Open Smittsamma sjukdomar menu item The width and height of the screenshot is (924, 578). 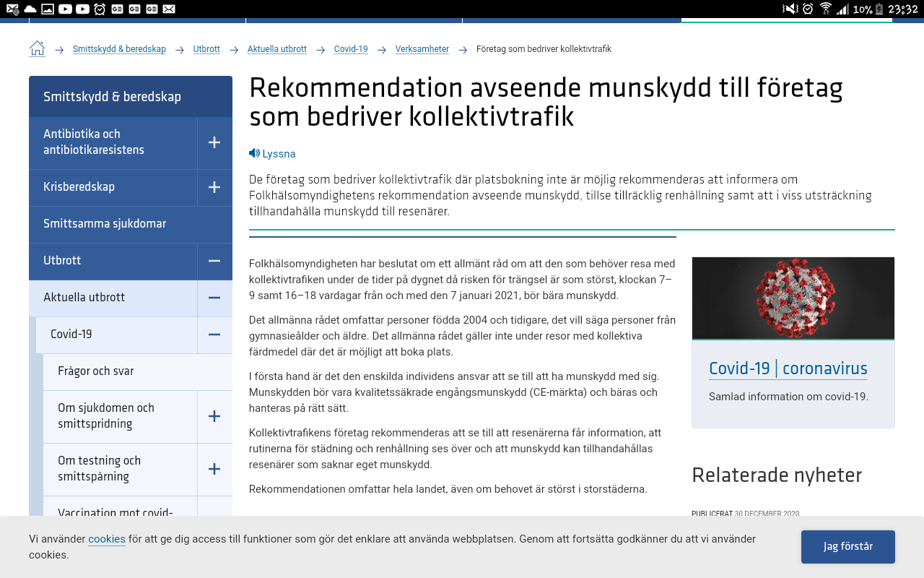coord(105,224)
